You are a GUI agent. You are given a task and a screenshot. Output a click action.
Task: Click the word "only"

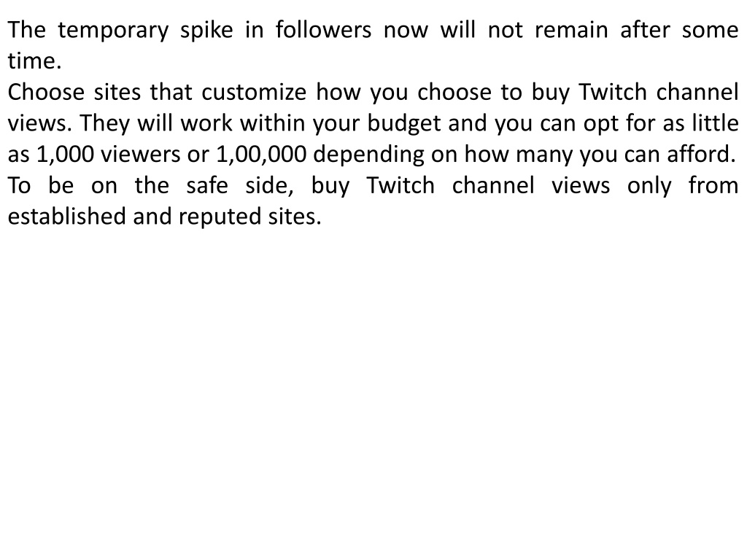[x=649, y=186]
